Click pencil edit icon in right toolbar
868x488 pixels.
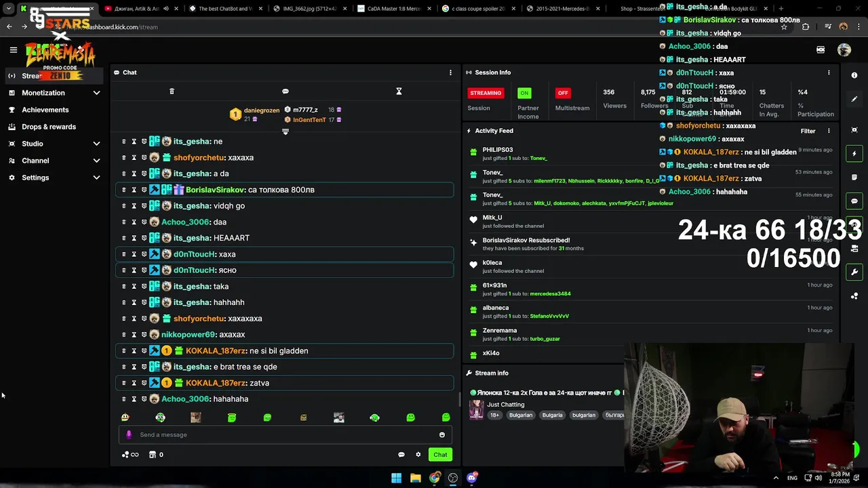854,99
